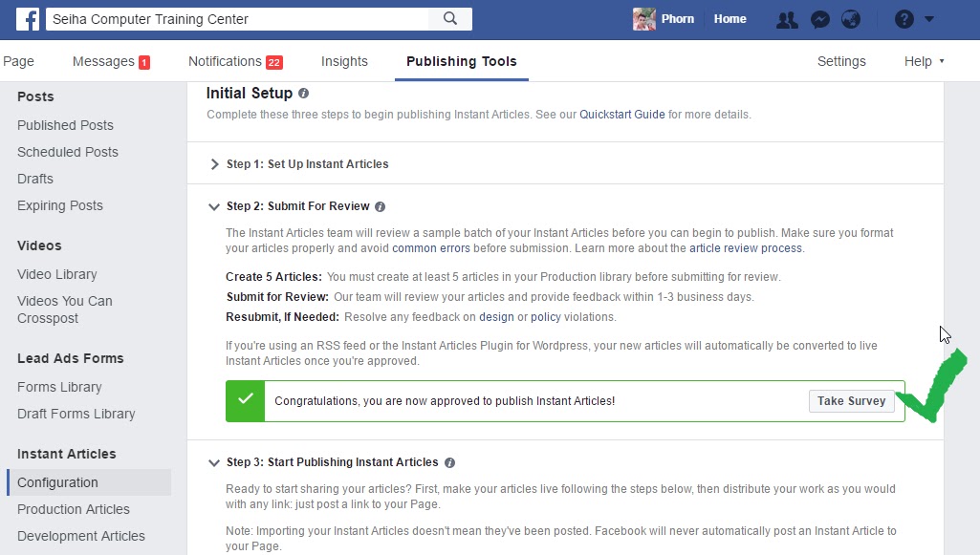
Task: Open Draft Forms Library in sidebar
Action: point(76,414)
